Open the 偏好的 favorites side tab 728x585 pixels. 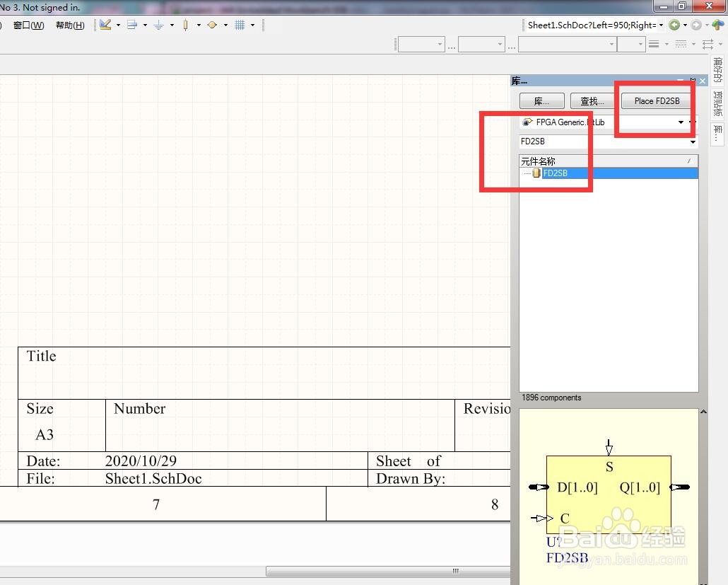point(718,70)
